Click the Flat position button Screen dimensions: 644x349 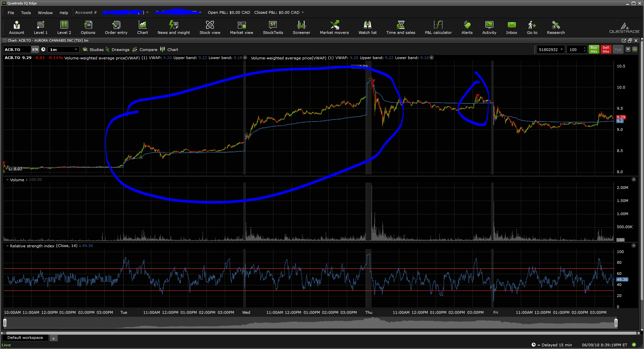click(618, 49)
